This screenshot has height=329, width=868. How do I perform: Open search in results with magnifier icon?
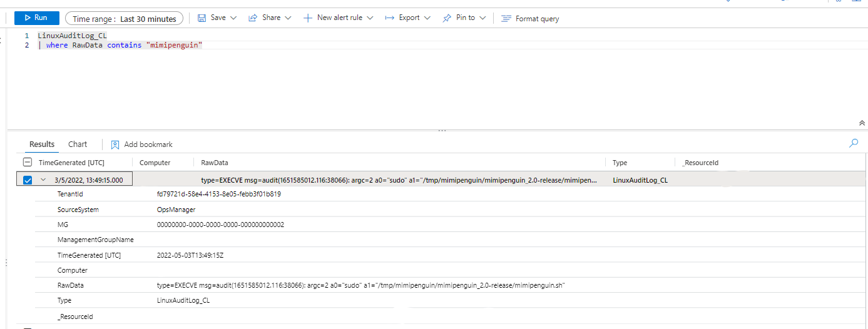(x=853, y=144)
